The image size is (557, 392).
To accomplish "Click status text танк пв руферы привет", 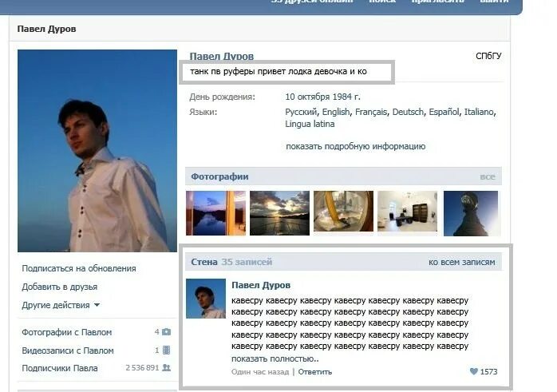I will click(x=278, y=71).
